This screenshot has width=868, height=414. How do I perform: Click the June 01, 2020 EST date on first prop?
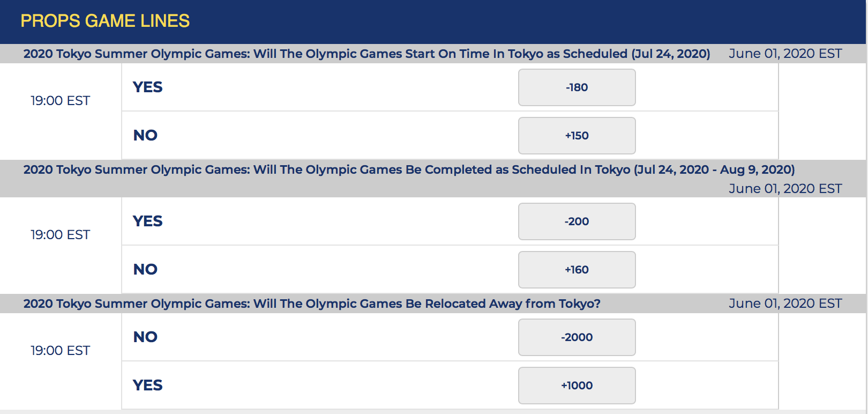point(785,54)
